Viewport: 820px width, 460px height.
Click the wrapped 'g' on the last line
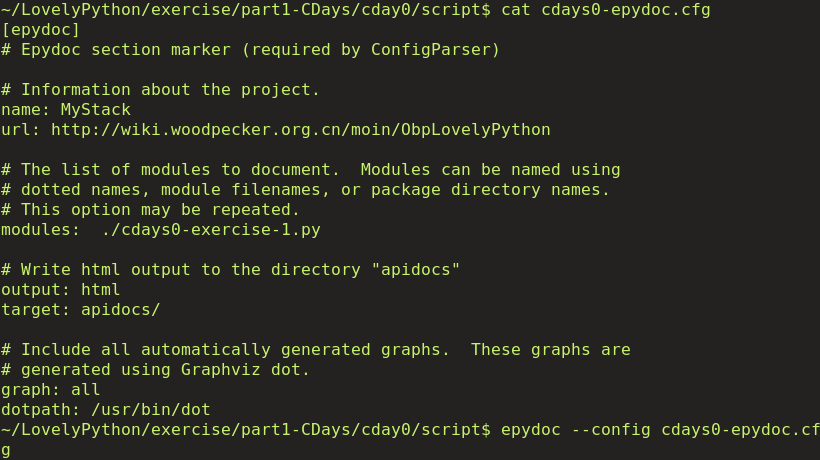tap(5, 450)
